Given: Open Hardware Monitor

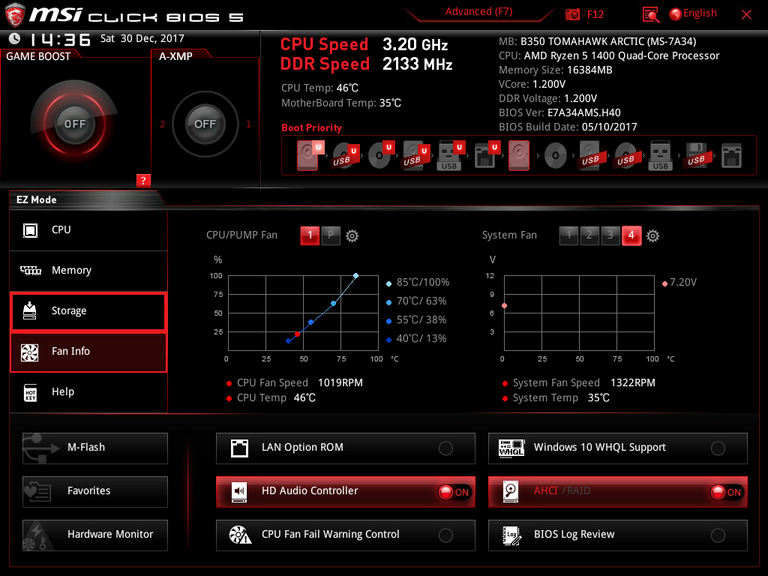Looking at the screenshot, I should [95, 535].
